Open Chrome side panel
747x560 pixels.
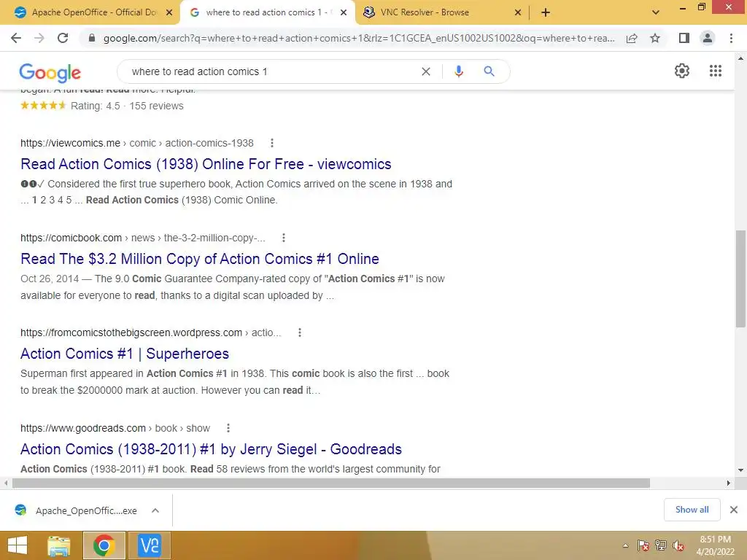[x=684, y=38]
